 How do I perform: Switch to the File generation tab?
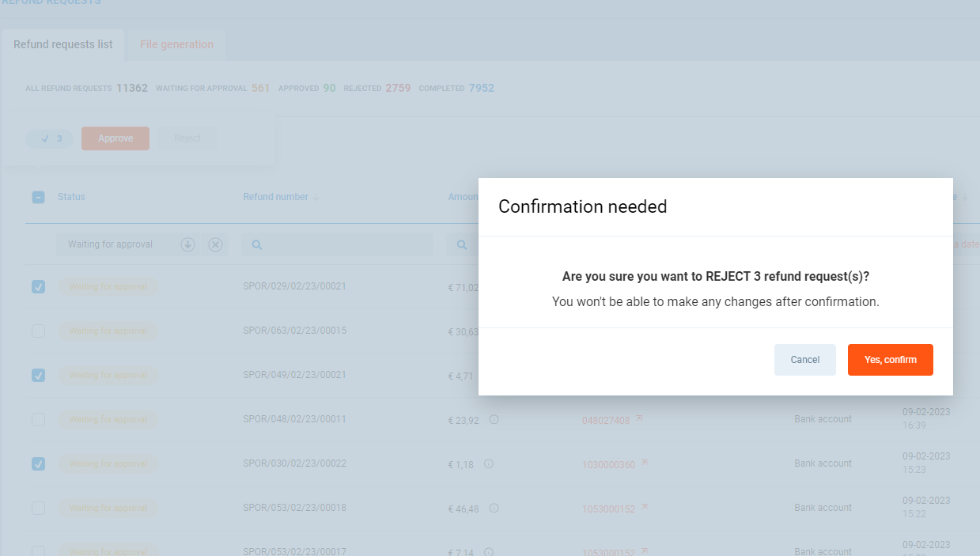pos(176,44)
